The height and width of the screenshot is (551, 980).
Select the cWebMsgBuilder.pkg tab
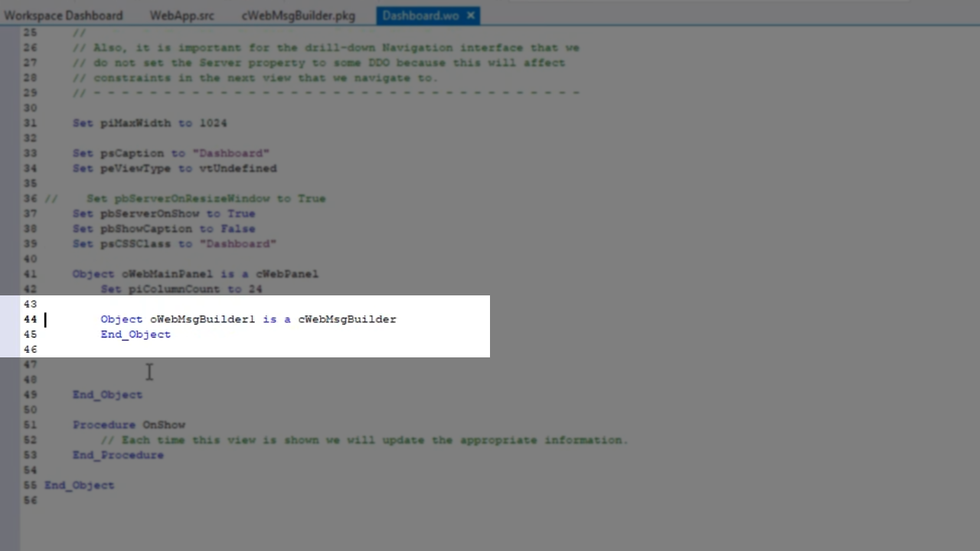[x=298, y=15]
